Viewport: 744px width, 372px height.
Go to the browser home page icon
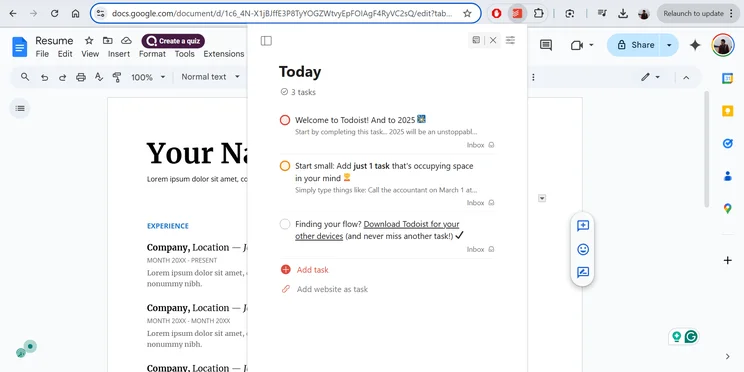pyautogui.click(x=75, y=13)
